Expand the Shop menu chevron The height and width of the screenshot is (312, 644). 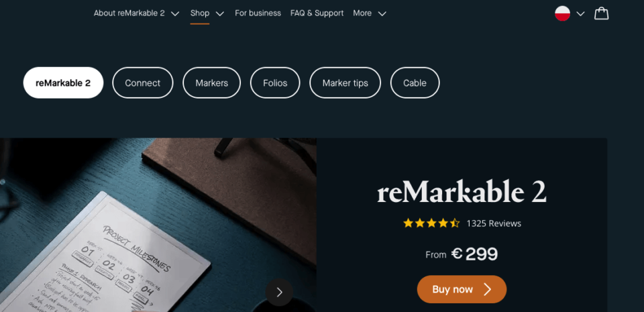click(220, 13)
